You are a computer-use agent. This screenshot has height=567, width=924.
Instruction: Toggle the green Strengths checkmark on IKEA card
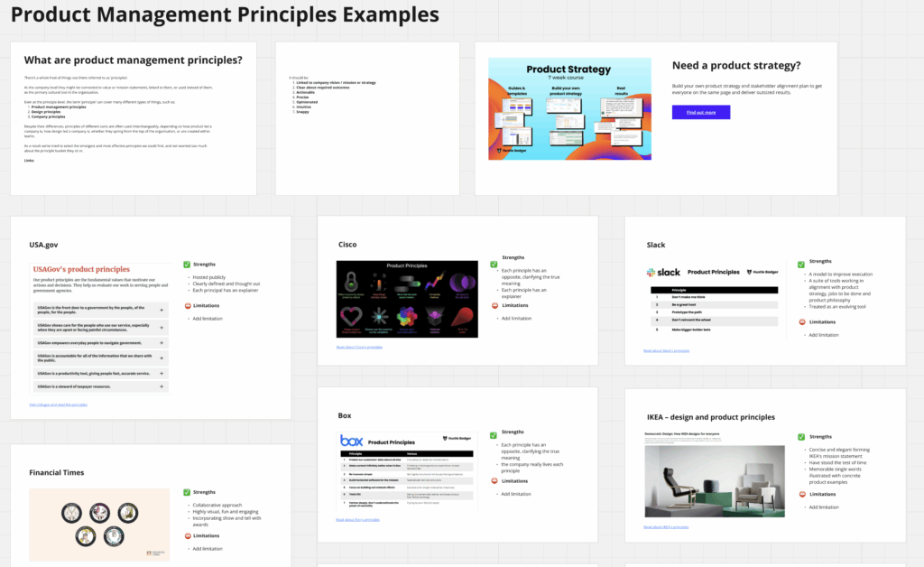click(801, 437)
